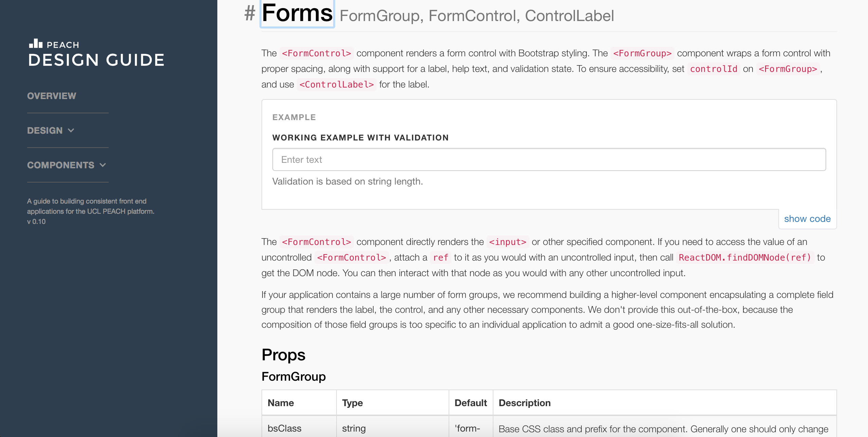Select the bsClass row in props table
The width and height of the screenshot is (868, 437).
tap(549, 429)
